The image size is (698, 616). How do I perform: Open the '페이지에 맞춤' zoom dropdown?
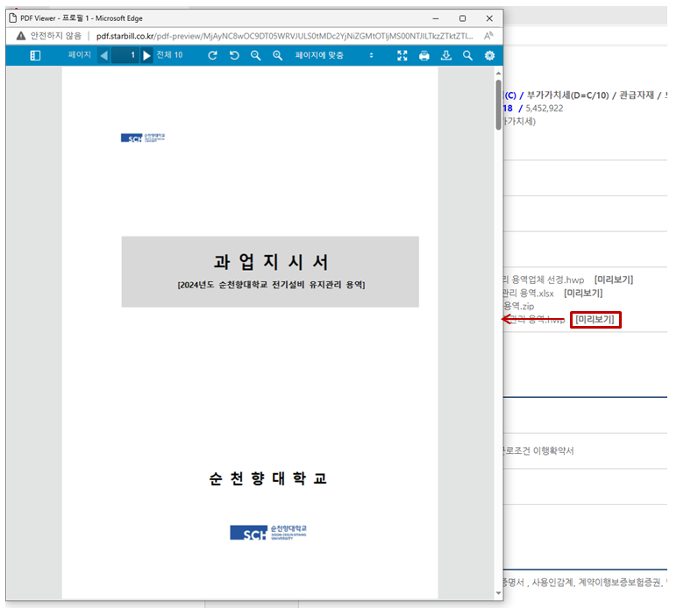(x=334, y=55)
